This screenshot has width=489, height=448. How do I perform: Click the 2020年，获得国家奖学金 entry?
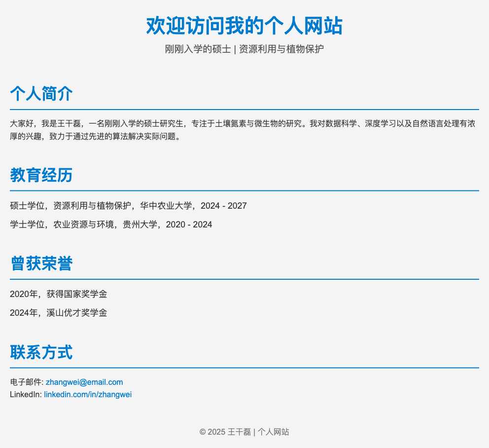tap(58, 294)
